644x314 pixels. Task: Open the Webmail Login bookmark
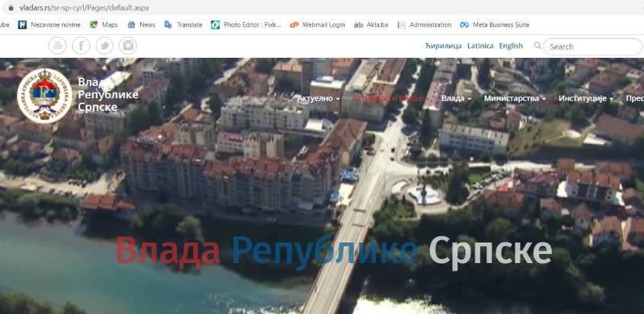pos(317,24)
